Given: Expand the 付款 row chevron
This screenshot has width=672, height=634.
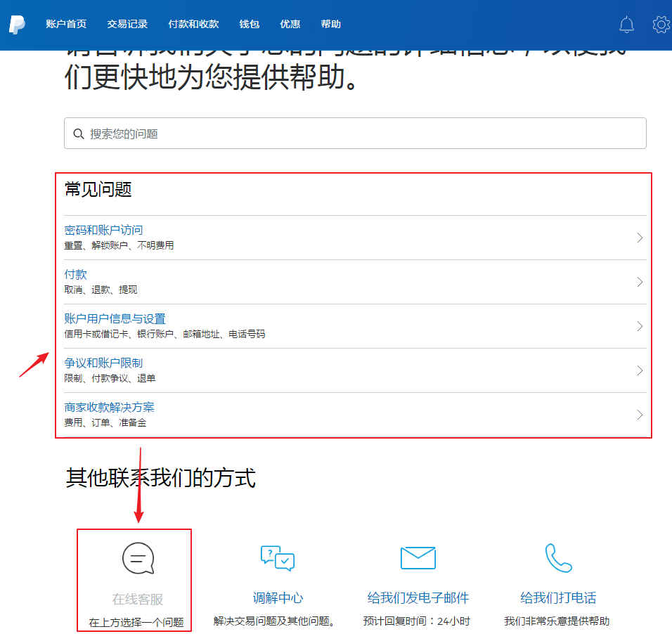Looking at the screenshot, I should click(x=640, y=282).
